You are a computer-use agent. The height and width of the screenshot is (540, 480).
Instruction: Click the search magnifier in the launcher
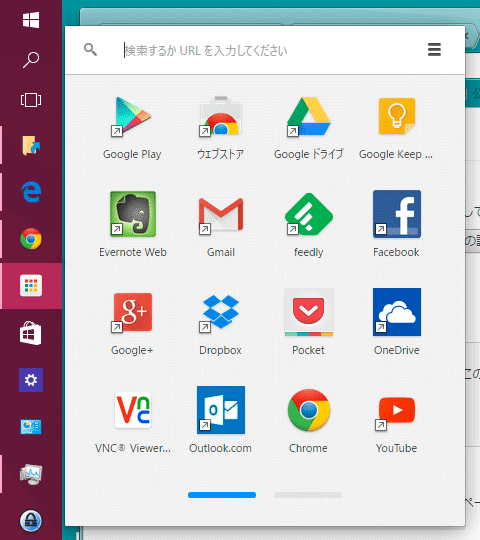pos(91,50)
